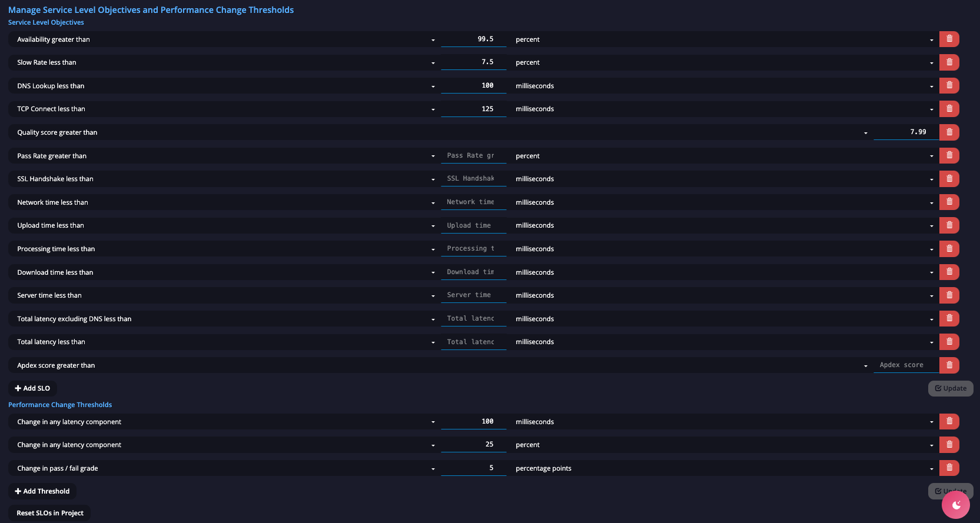Delete the 100 milliseconds latency change threshold

point(949,421)
